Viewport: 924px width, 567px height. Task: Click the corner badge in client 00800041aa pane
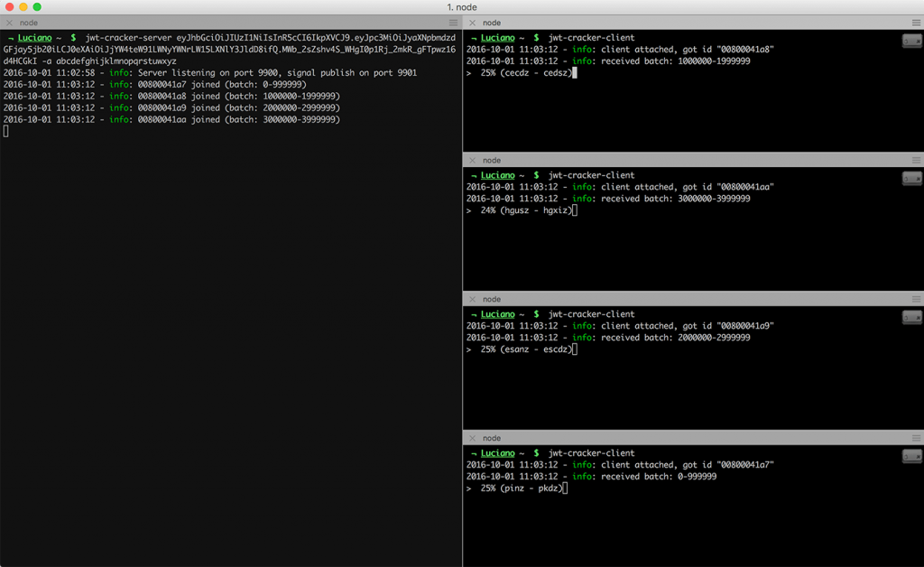pos(911,178)
